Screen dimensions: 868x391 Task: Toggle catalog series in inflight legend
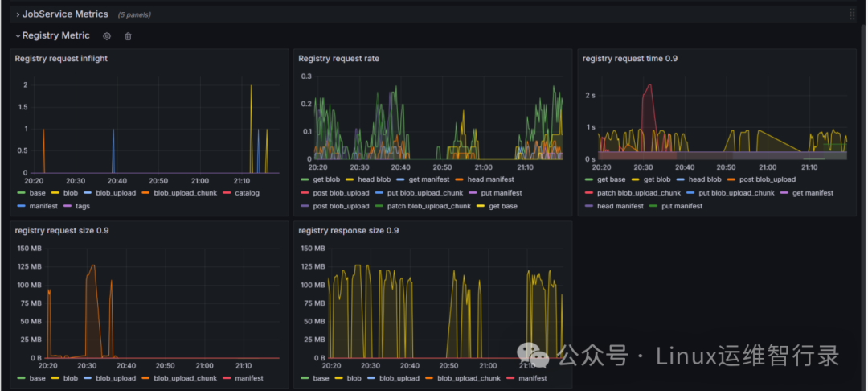[247, 193]
